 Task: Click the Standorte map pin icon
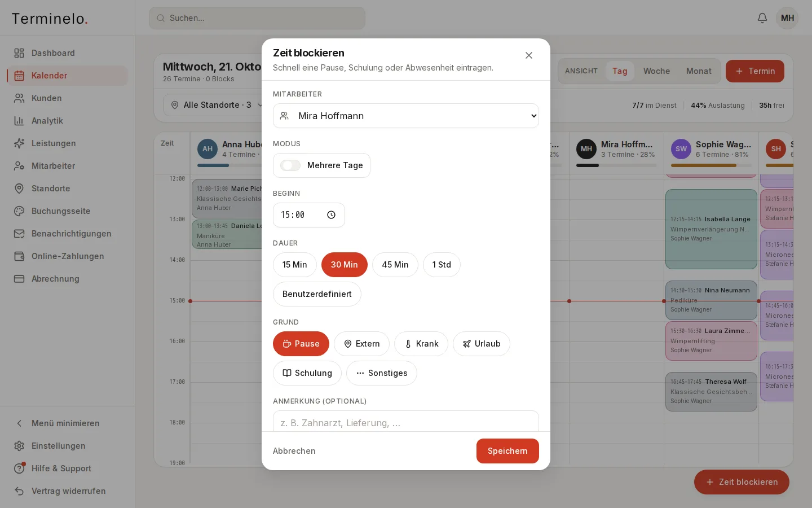click(19, 189)
